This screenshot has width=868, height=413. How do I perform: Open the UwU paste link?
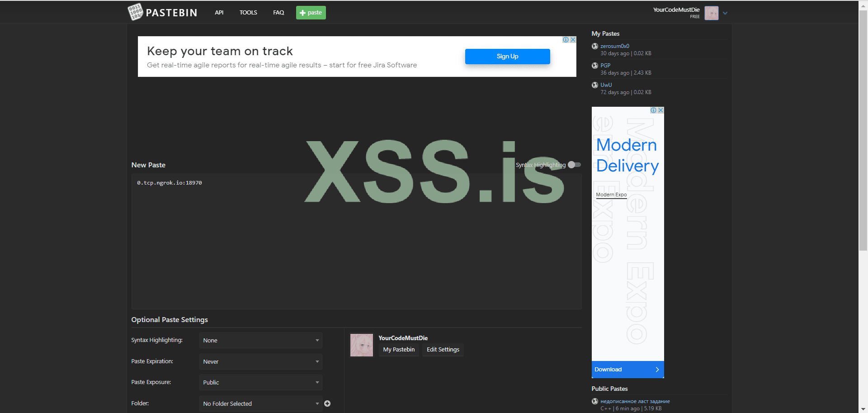tap(606, 85)
